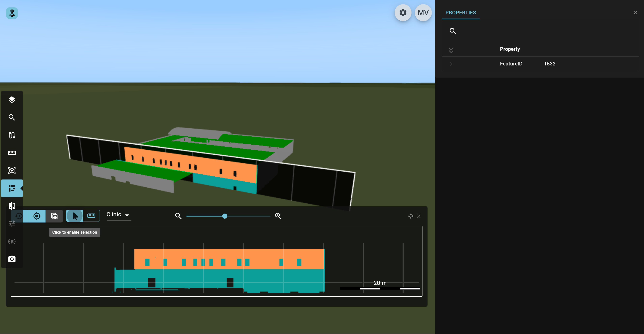Open the MV account menu
This screenshot has height=334, width=644.
click(423, 12)
